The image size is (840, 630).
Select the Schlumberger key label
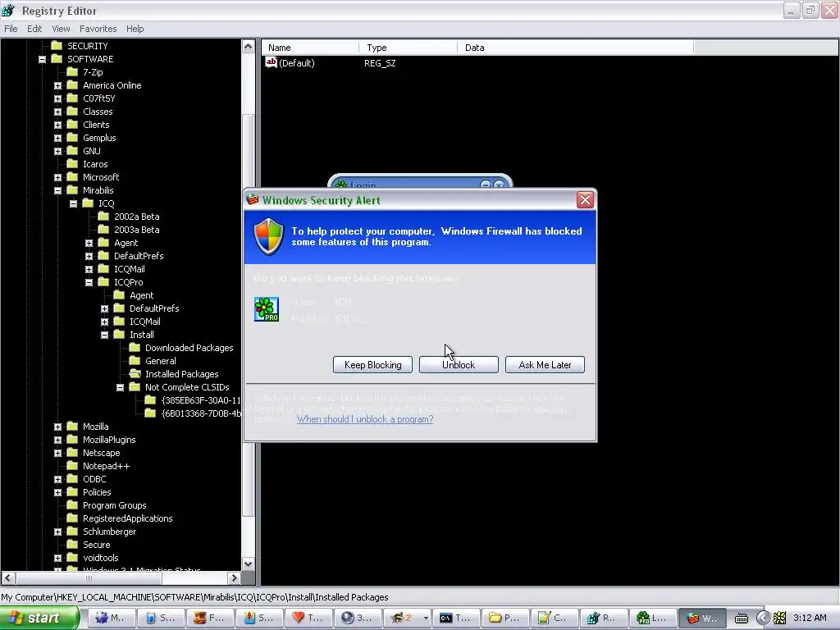(109, 532)
